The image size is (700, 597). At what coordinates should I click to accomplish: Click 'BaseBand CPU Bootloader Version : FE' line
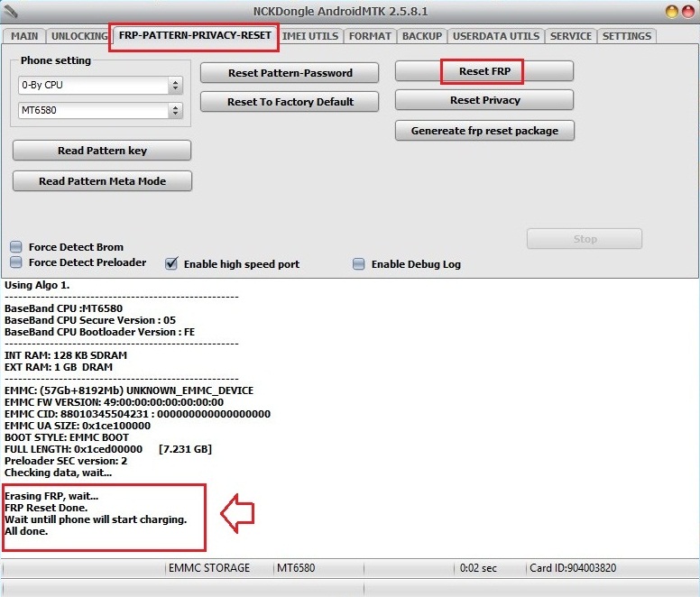(x=99, y=332)
